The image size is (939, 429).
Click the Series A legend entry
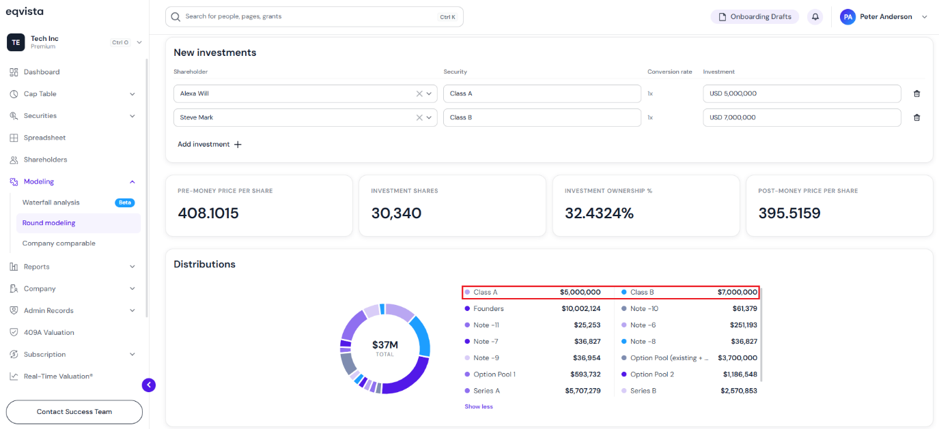[x=532, y=390]
